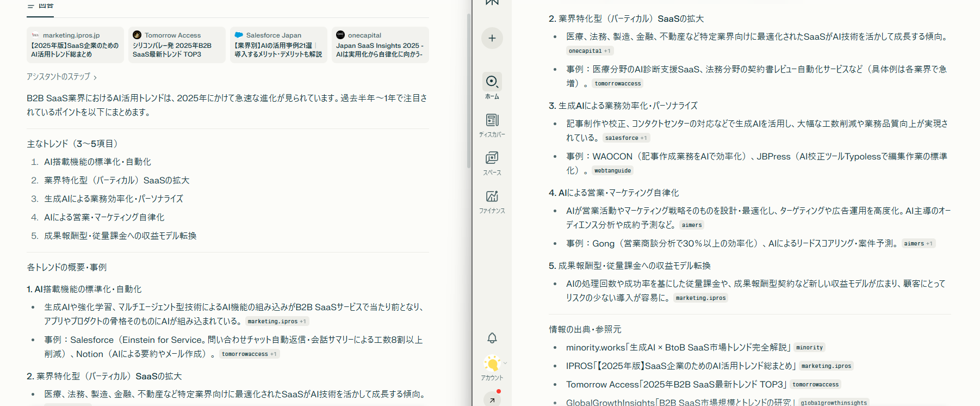Click the globalgrowthinsights citation chip
The width and height of the screenshot is (980, 406).
pos(834,403)
